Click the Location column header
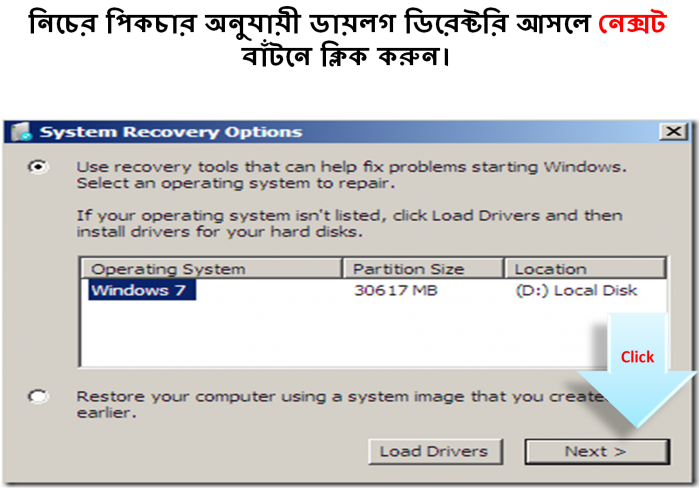 (x=585, y=269)
